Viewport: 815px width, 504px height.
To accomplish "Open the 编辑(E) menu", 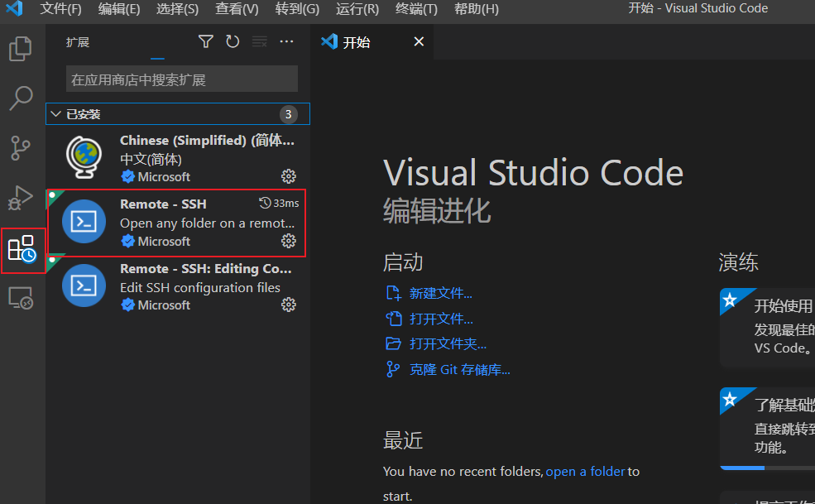I will pos(119,9).
